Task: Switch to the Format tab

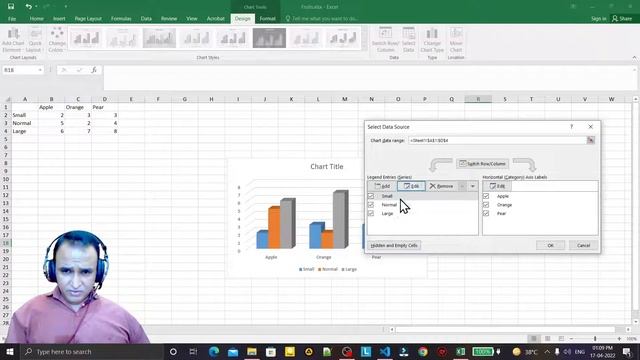Action: click(x=267, y=18)
